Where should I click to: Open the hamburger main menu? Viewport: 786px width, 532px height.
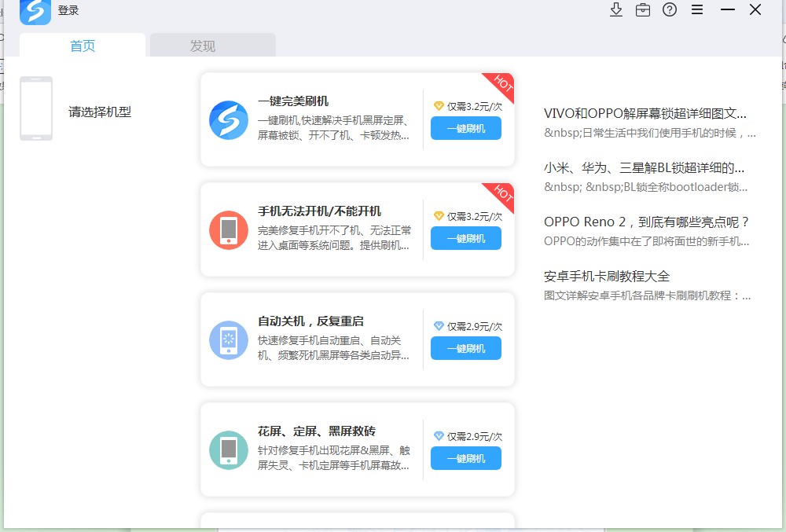click(696, 9)
